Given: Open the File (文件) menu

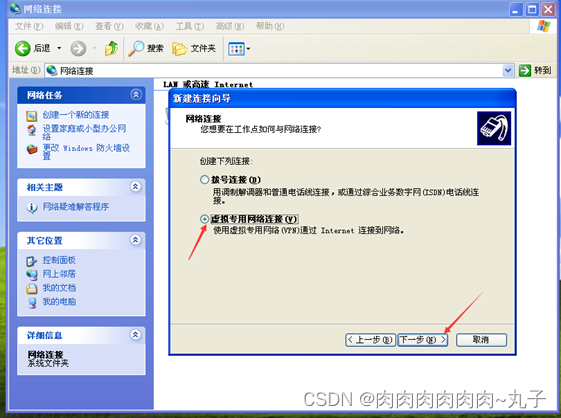Looking at the screenshot, I should [29, 26].
